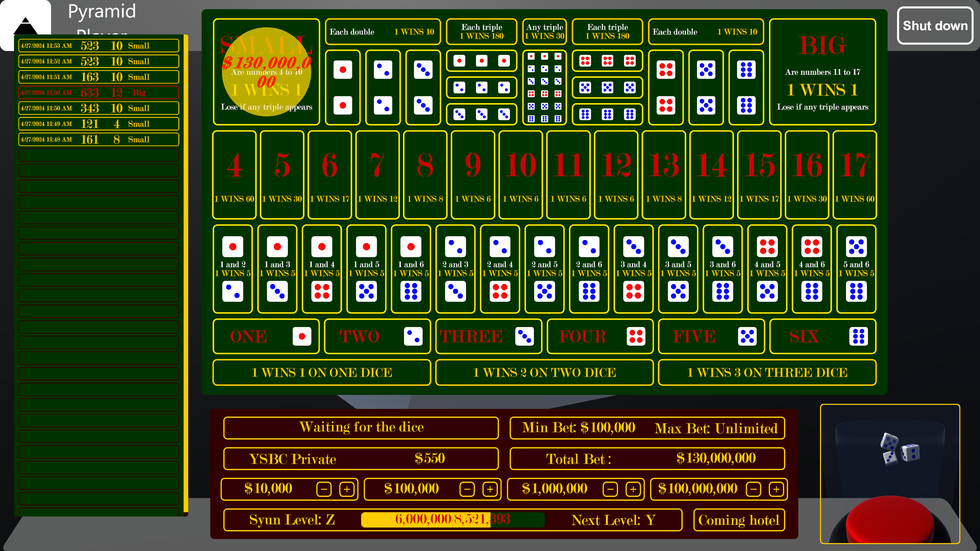Viewport: 980px width, 551px height.
Task: Add one more $100,000,000 chip using plus
Action: 776,489
